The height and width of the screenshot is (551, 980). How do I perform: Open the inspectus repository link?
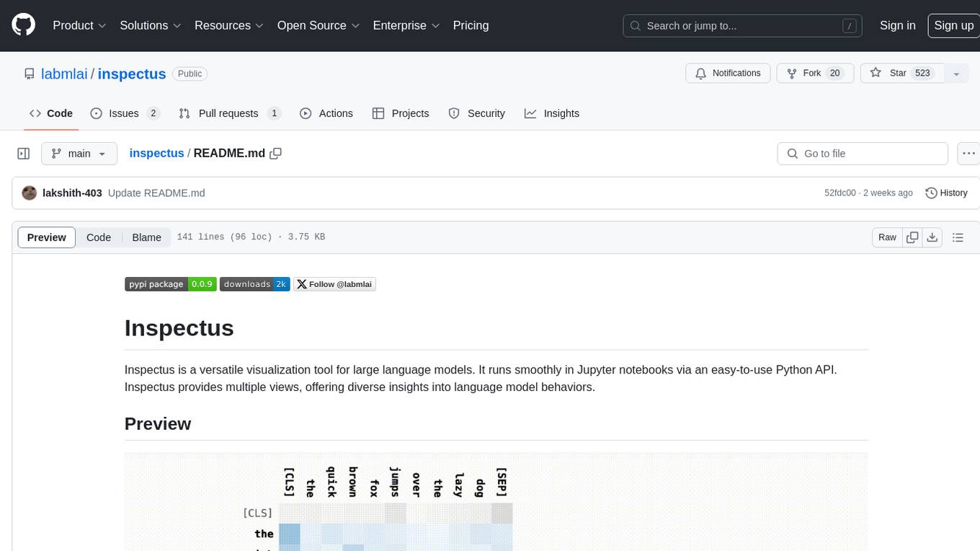[x=132, y=74]
